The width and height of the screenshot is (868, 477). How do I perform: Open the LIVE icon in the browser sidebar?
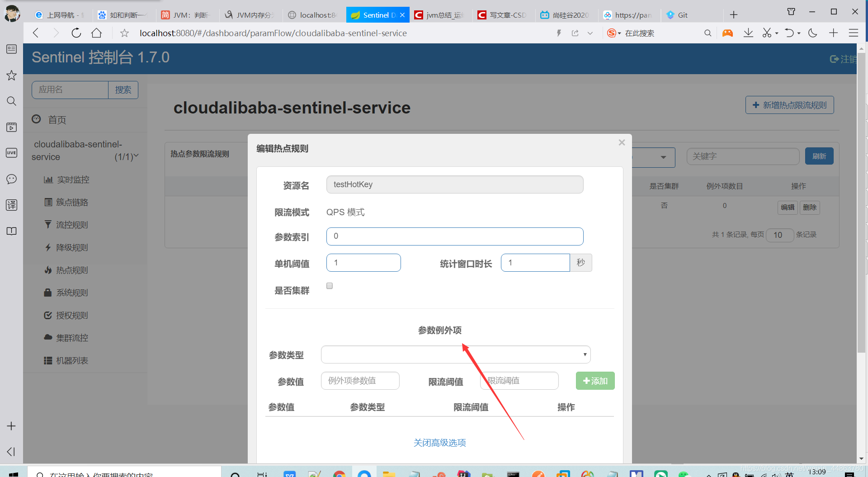(11, 153)
